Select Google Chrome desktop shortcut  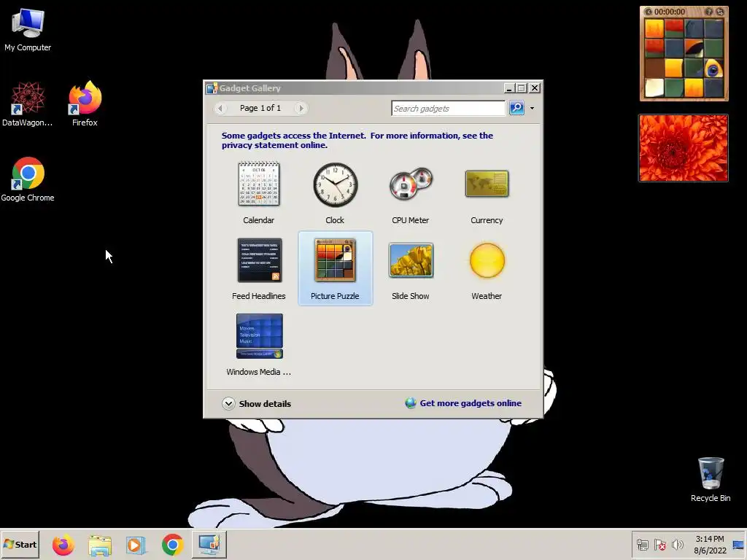point(28,179)
